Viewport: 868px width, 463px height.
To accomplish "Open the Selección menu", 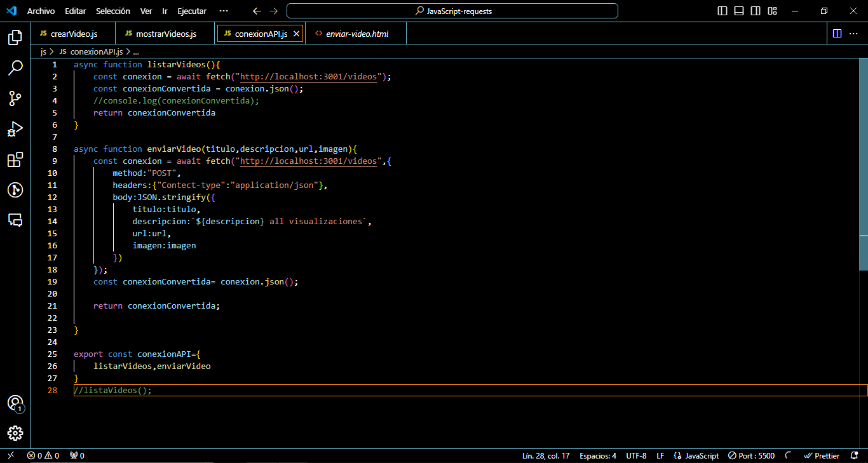I will [113, 11].
